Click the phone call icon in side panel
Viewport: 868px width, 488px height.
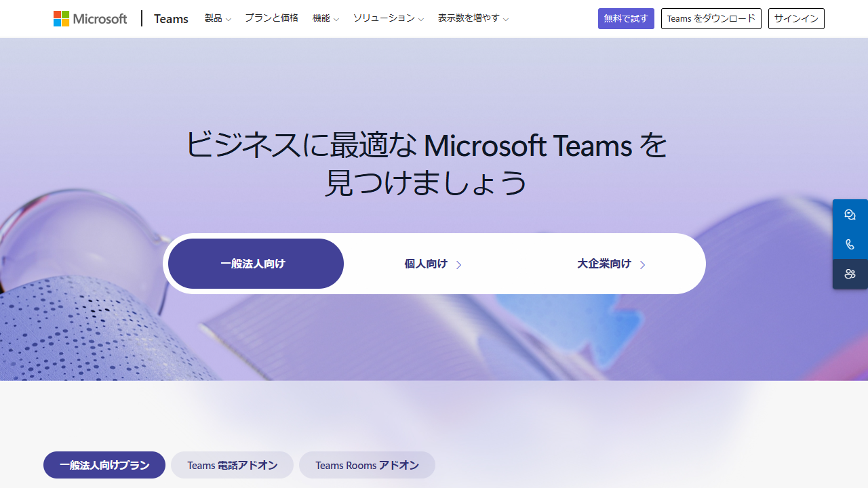pyautogui.click(x=850, y=244)
